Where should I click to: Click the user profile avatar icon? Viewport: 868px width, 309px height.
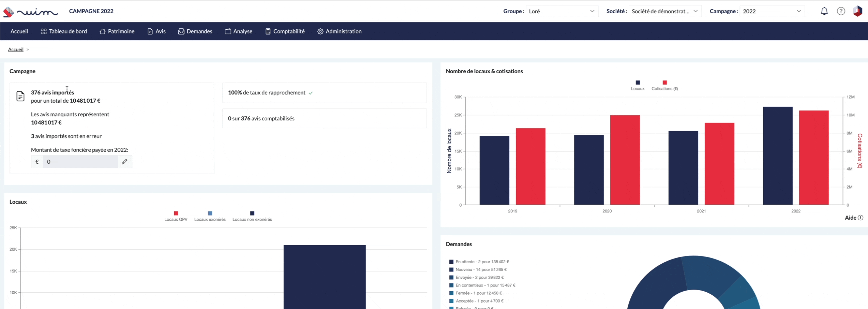click(x=857, y=11)
